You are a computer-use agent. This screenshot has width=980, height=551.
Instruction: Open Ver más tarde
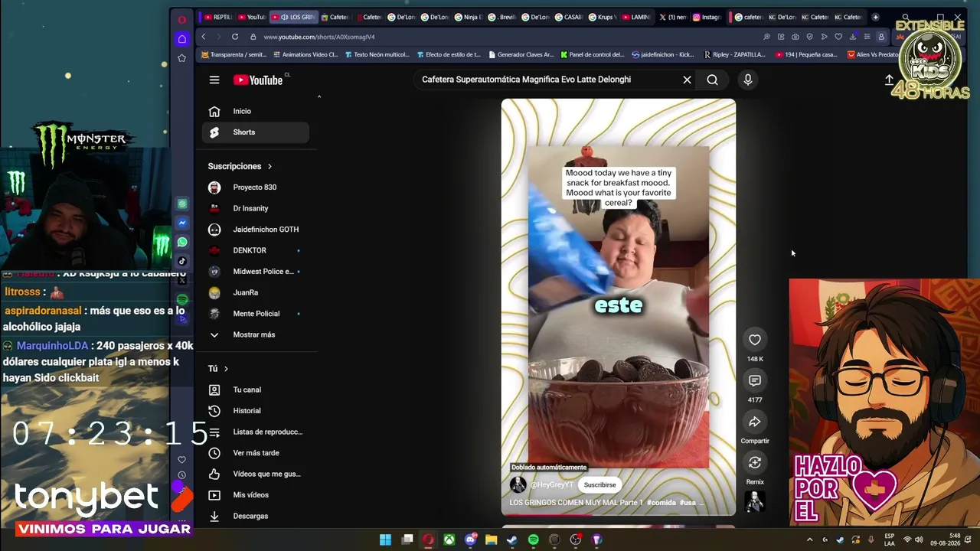[256, 453]
